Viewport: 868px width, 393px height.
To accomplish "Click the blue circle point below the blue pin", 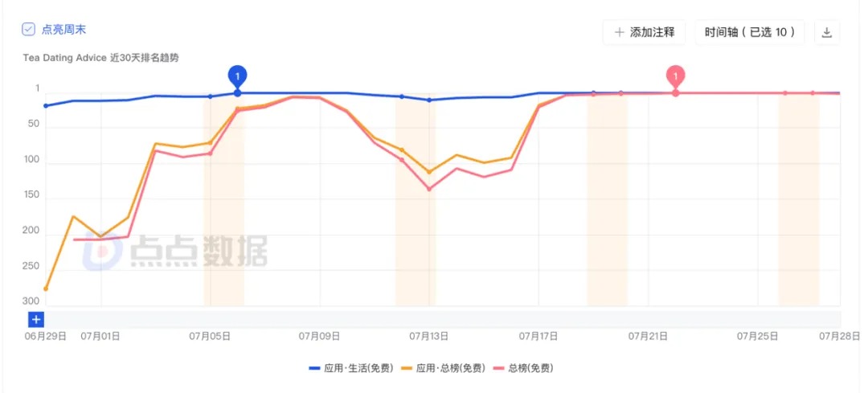I will [237, 93].
